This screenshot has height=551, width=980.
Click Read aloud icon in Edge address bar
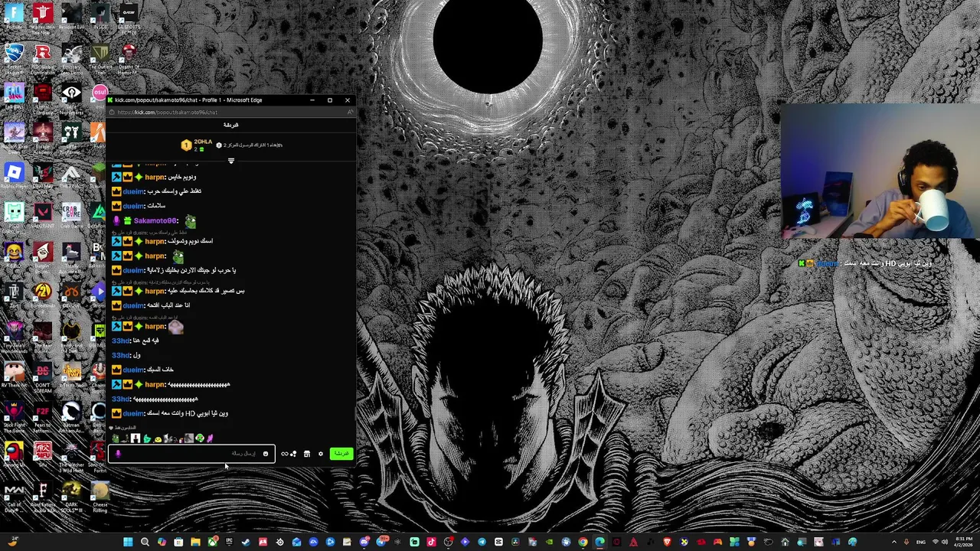(x=350, y=112)
